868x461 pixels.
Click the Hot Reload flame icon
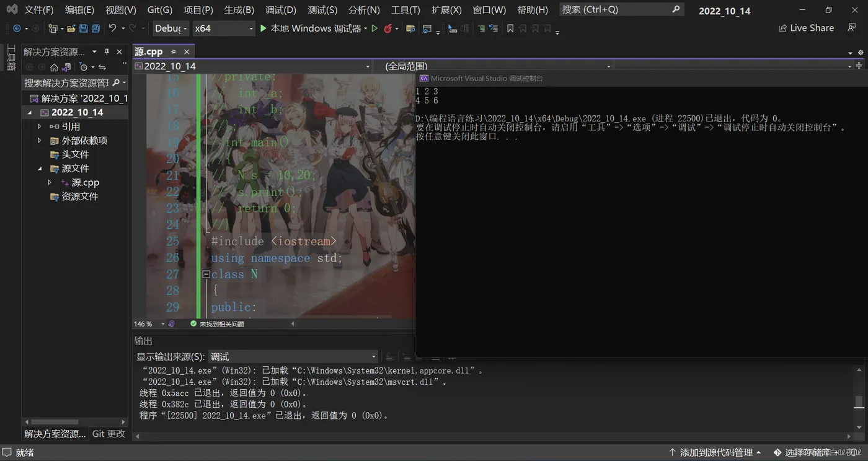(387, 29)
